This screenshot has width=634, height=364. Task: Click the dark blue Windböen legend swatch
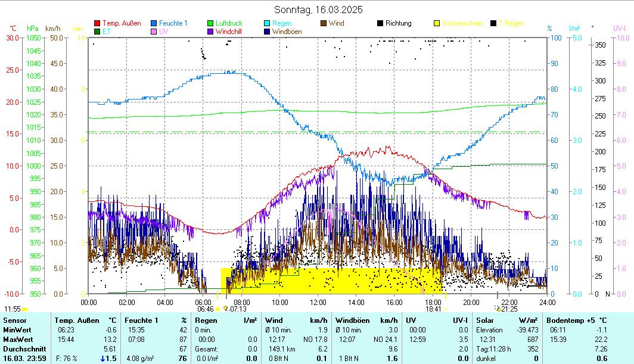click(x=267, y=32)
